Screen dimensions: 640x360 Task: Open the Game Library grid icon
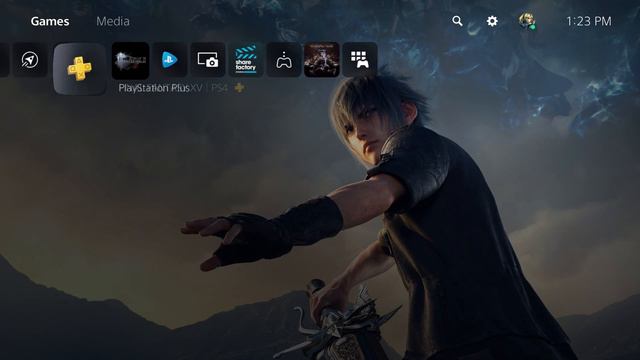pyautogui.click(x=360, y=60)
